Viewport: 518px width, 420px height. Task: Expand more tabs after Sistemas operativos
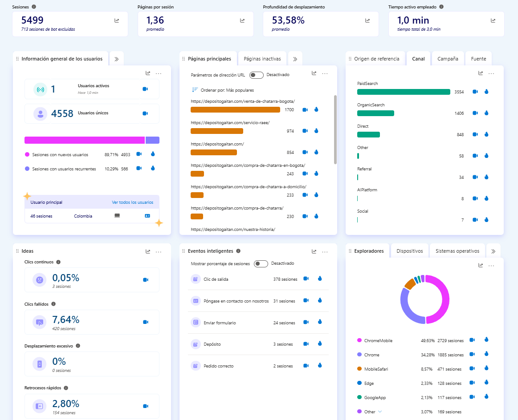494,251
